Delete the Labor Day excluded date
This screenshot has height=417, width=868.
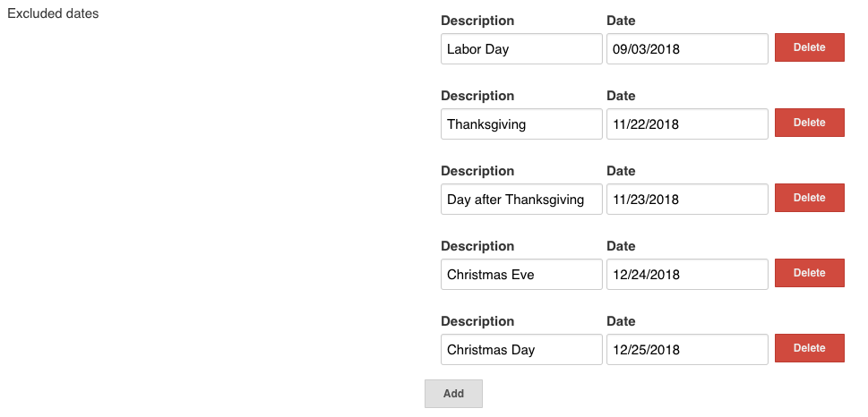pos(809,47)
